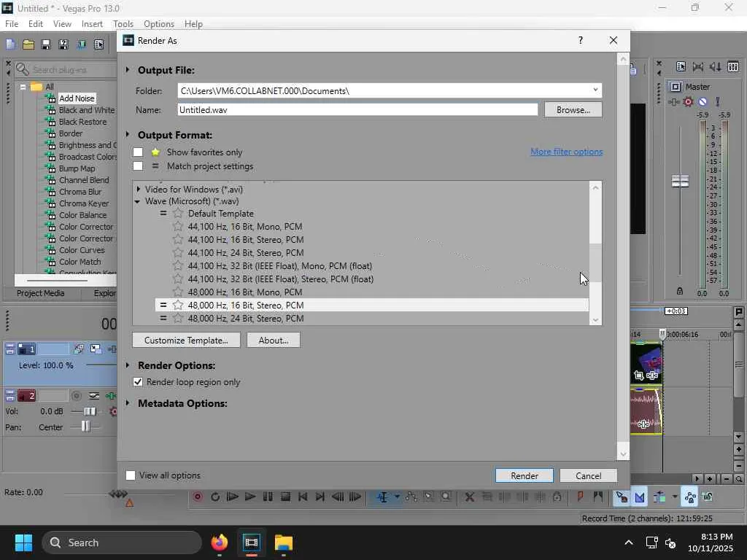This screenshot has width=747, height=560.
Task: Toggle Ignore Event Grouping icon
Action: click(708, 497)
